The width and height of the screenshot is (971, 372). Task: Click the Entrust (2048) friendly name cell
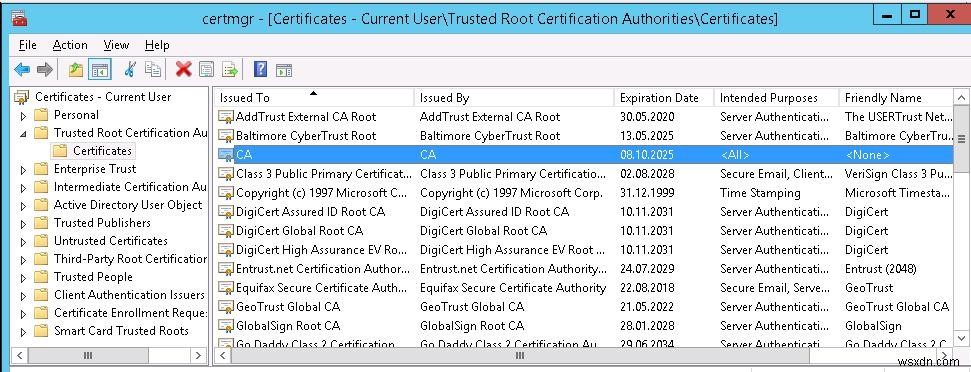click(881, 269)
